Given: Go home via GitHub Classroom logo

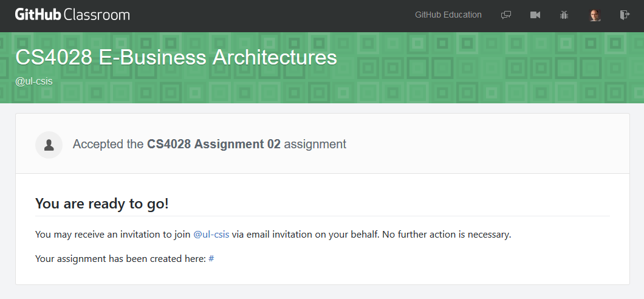Looking at the screenshot, I should pos(72,15).
